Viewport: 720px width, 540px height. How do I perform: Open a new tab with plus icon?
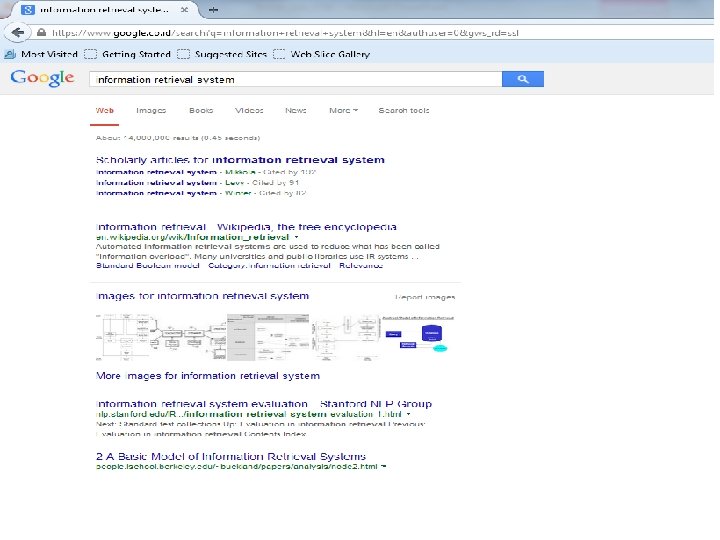pyautogui.click(x=214, y=10)
